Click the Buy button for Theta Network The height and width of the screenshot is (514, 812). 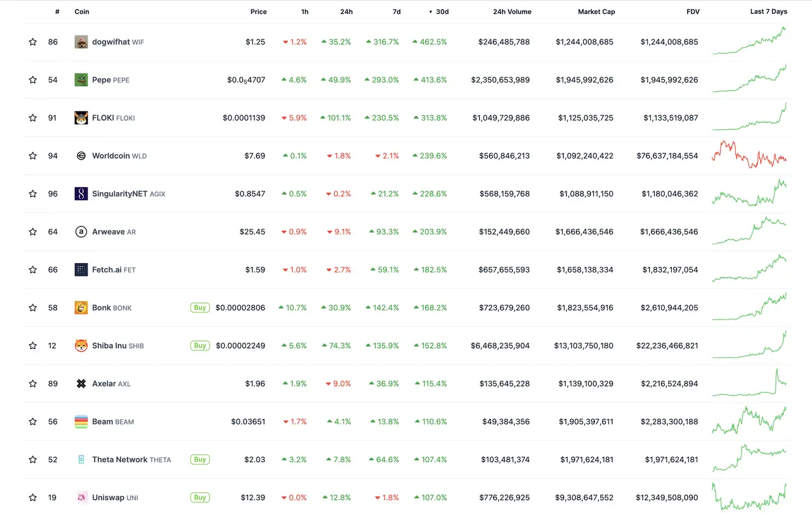[x=200, y=460]
